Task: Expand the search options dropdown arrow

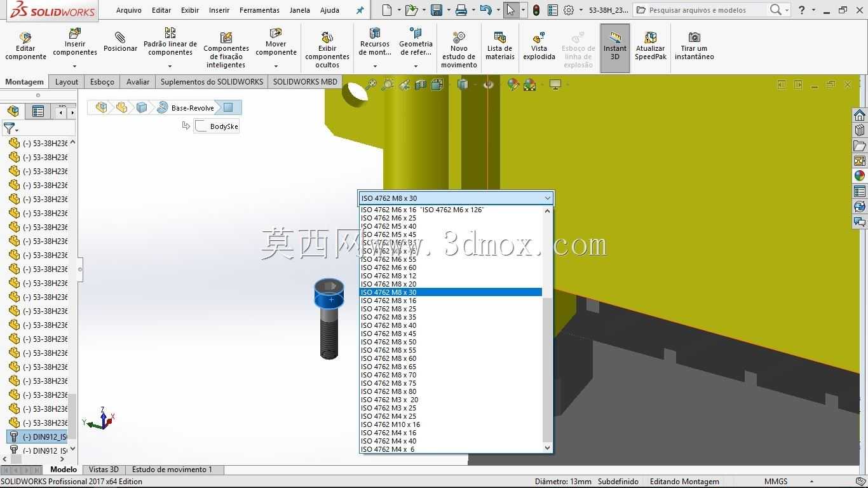Action: click(x=787, y=10)
